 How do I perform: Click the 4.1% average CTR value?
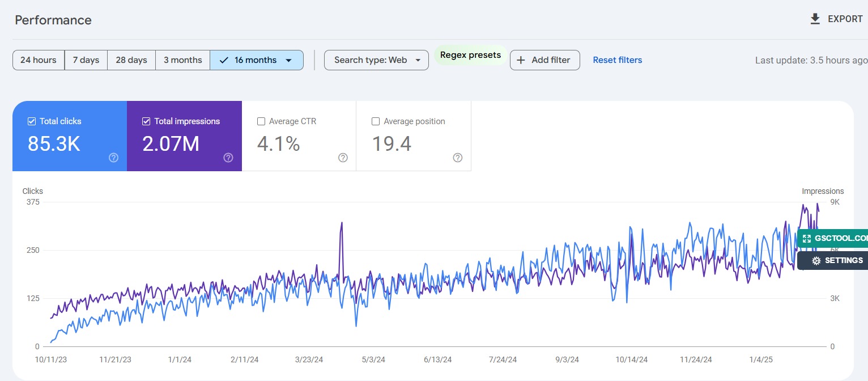point(278,144)
